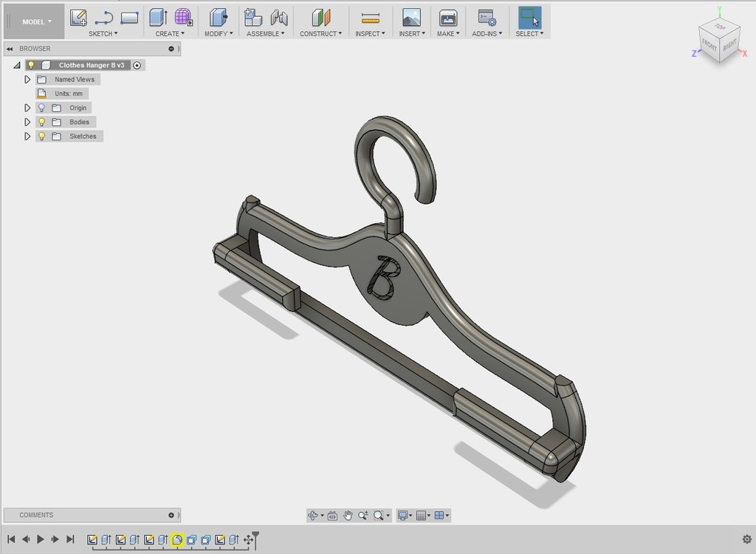Screen dimensions: 756x554
Task: Expand the Bodies folder
Action: tap(27, 122)
